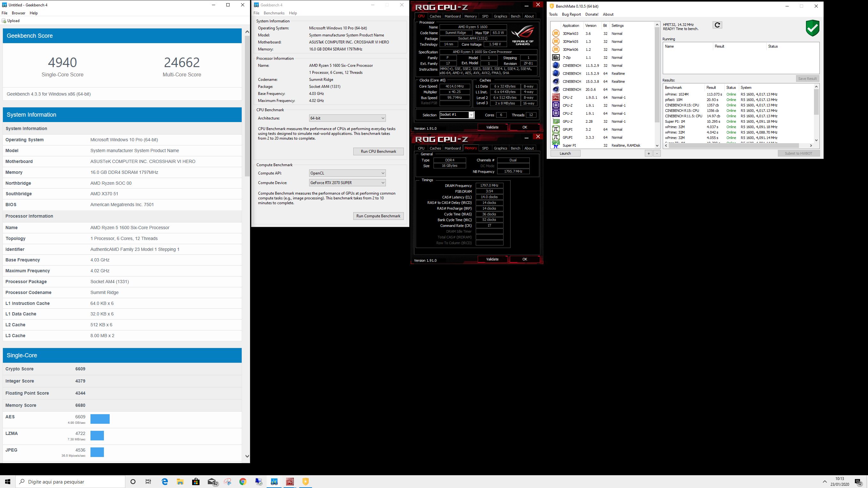
Task: Click the Windows search box
Action: pos(70,482)
